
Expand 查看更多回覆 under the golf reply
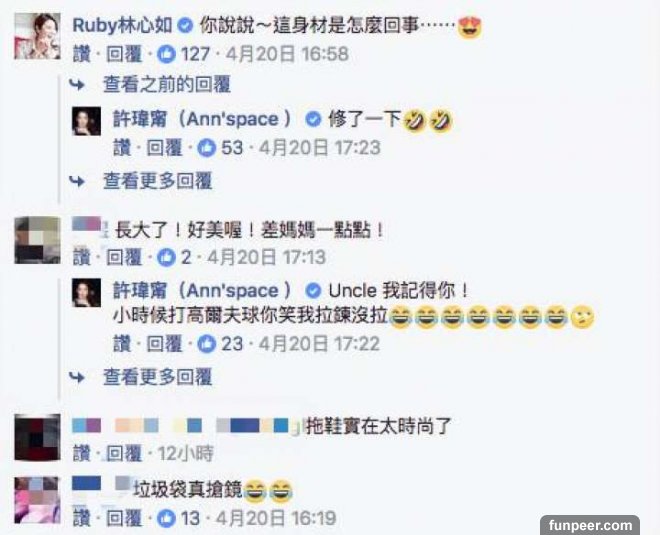click(x=157, y=377)
